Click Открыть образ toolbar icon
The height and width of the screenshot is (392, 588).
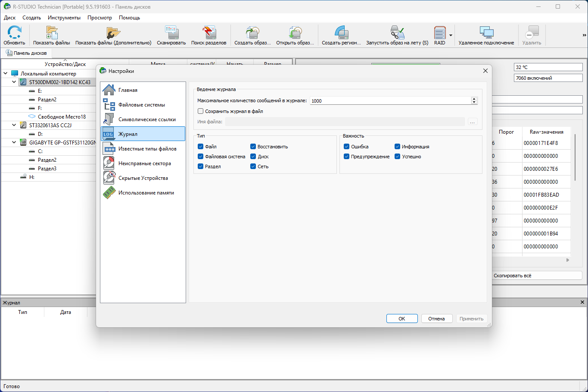pos(295,35)
